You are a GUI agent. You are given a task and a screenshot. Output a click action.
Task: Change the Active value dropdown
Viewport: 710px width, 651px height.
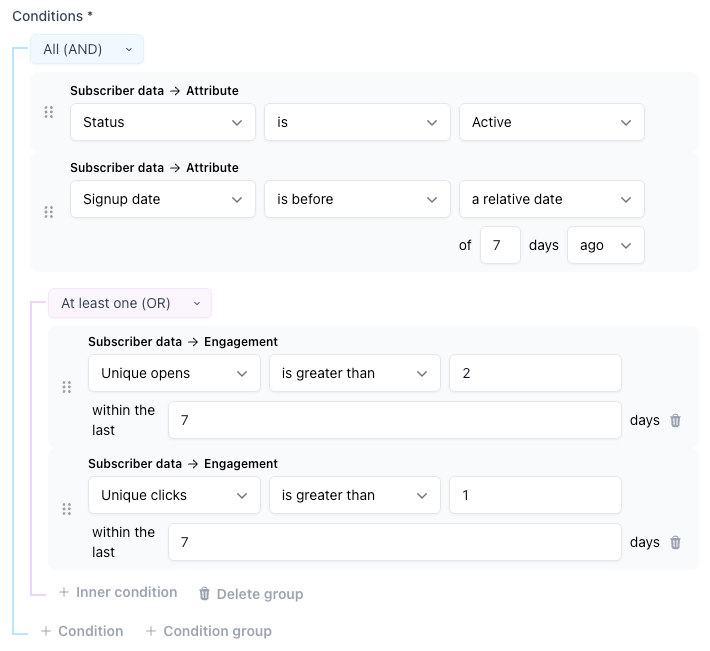tap(551, 122)
